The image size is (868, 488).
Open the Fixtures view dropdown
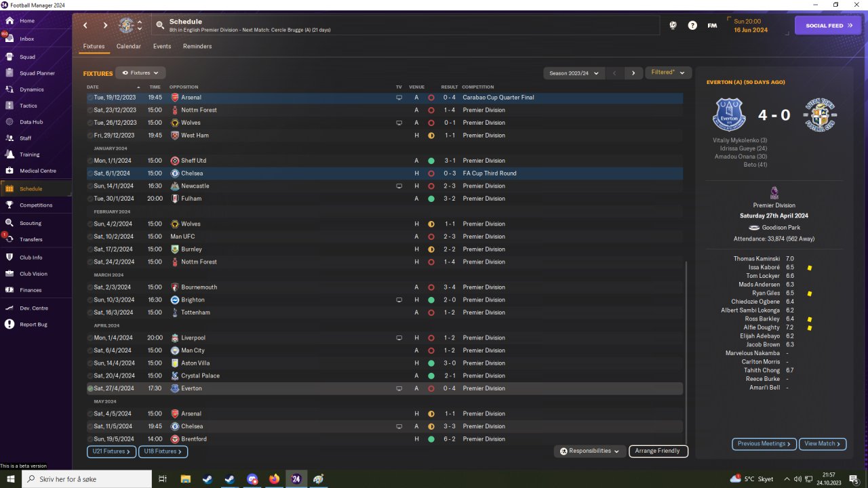click(140, 73)
